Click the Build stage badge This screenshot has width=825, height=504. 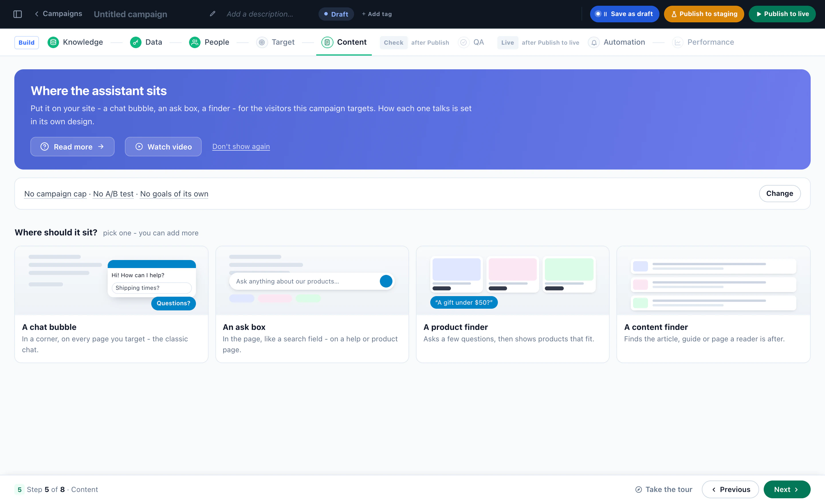(26, 42)
